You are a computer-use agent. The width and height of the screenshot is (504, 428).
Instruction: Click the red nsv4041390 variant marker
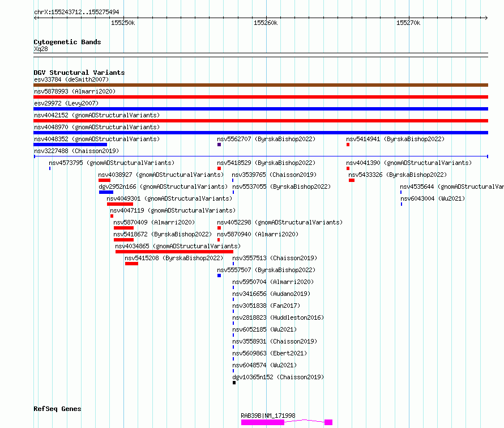(x=348, y=168)
